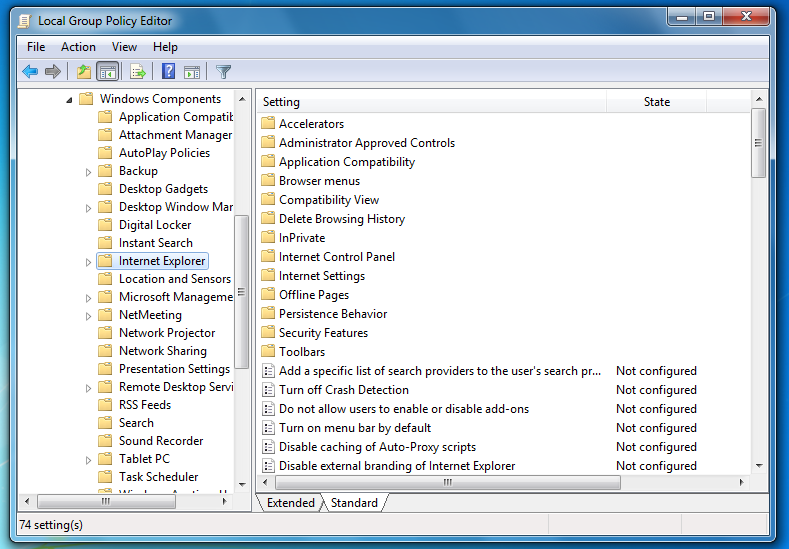Select Task Scheduler in the tree
The width and height of the screenshot is (789, 549).
tap(158, 477)
